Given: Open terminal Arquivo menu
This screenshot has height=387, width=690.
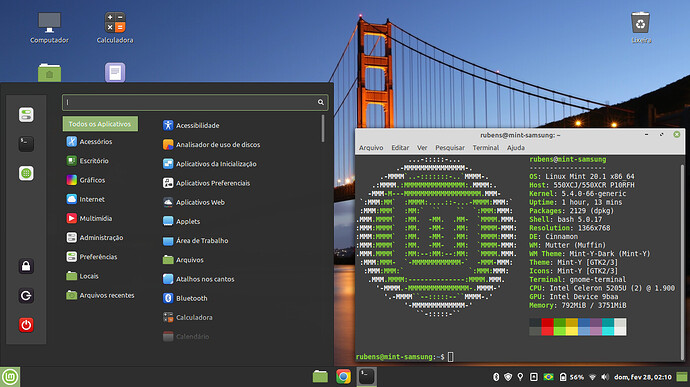Looking at the screenshot, I should pyautogui.click(x=371, y=147).
